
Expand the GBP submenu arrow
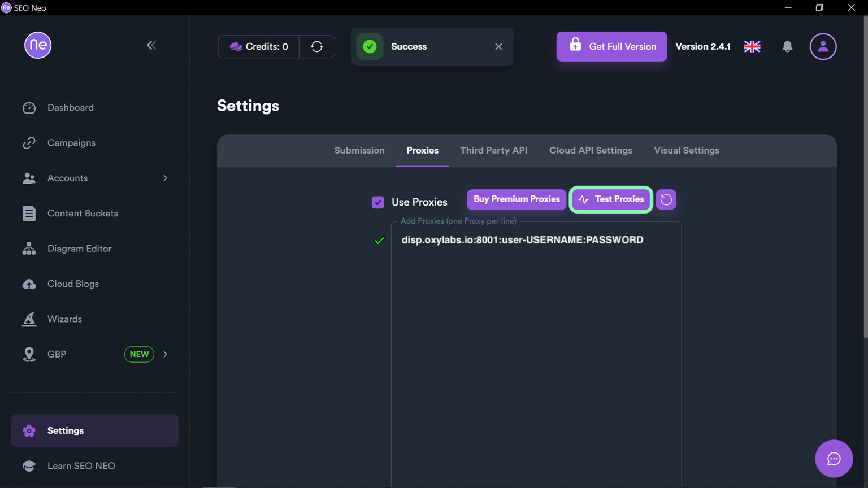click(165, 355)
